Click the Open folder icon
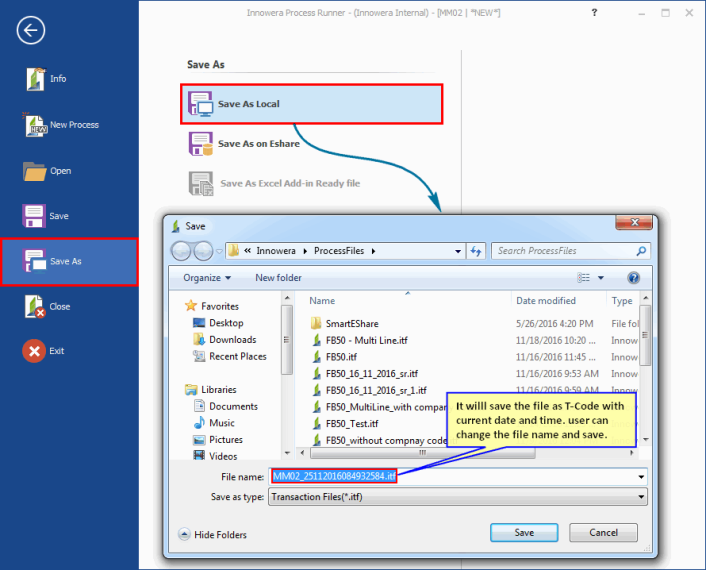Viewport: 706px width, 570px height. (35, 171)
